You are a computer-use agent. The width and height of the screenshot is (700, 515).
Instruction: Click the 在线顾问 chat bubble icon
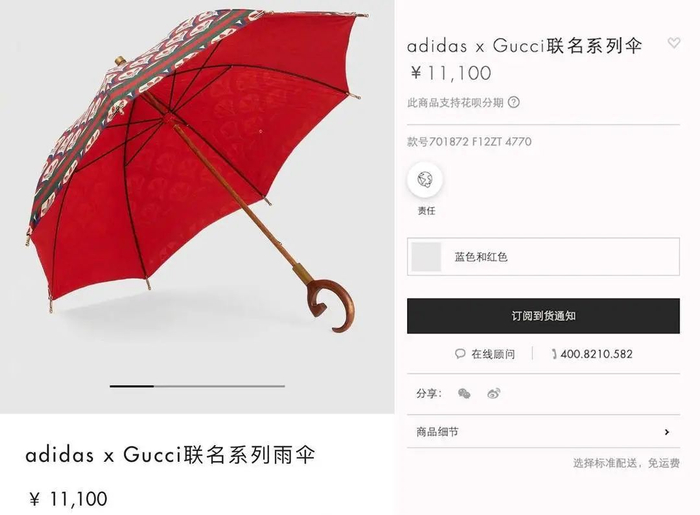click(460, 354)
